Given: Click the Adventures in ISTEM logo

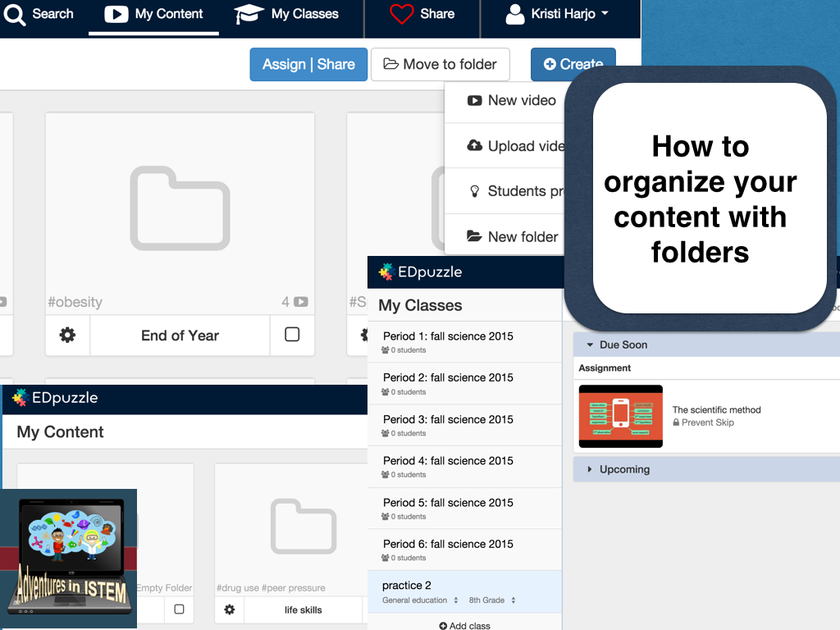Looking at the screenshot, I should tap(69, 557).
